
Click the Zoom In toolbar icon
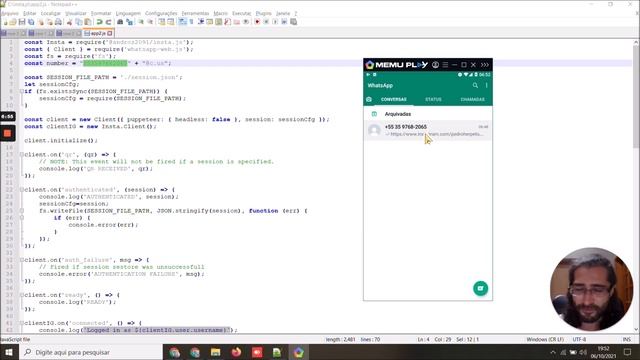[x=141, y=22]
